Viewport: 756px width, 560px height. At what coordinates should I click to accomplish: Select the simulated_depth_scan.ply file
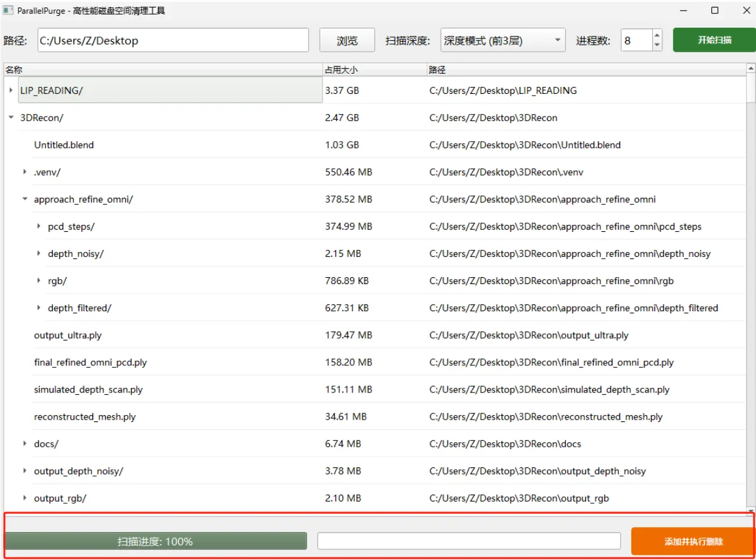tap(88, 389)
